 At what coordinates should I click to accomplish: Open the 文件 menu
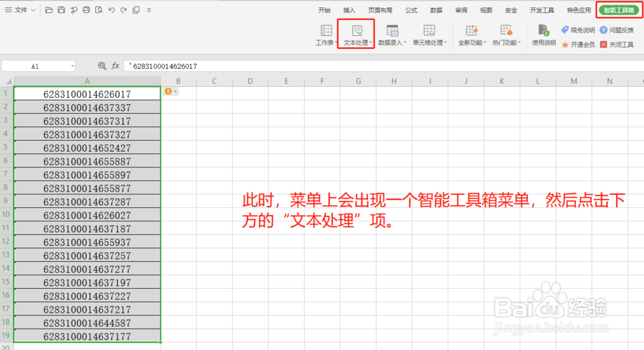click(x=21, y=10)
